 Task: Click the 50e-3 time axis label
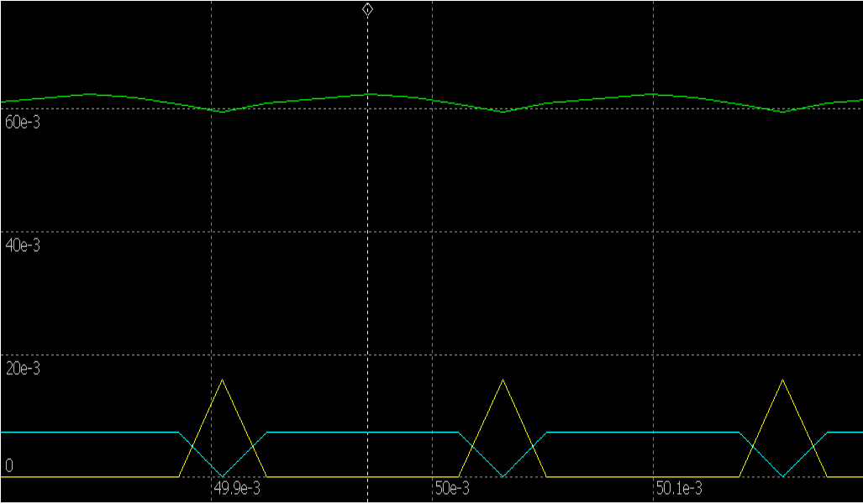[452, 489]
